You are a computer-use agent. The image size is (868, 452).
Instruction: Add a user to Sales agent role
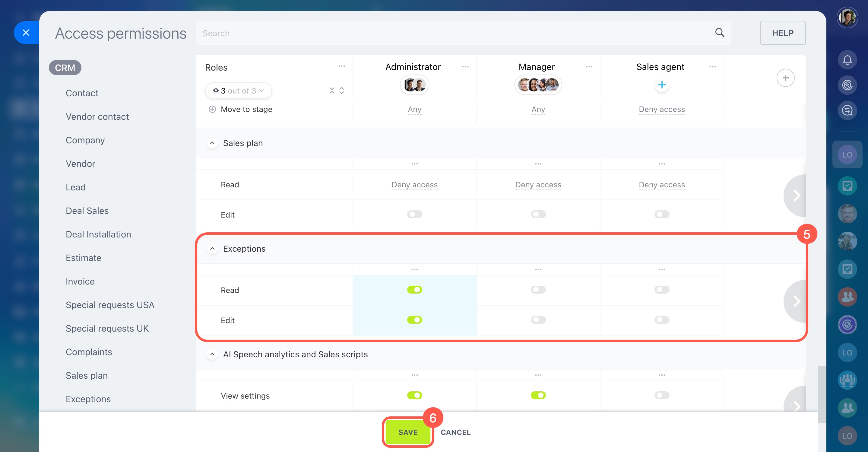point(661,85)
